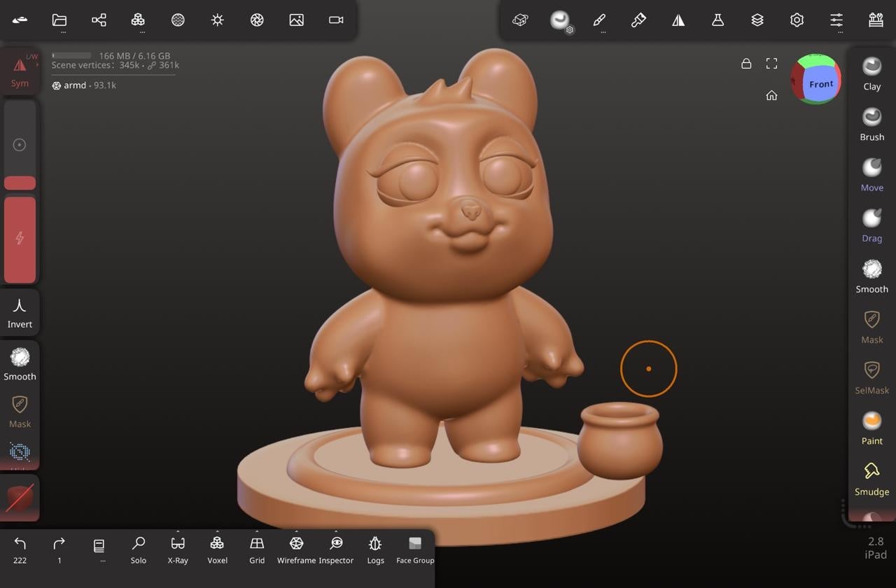Select the Clay tool

[x=871, y=73]
